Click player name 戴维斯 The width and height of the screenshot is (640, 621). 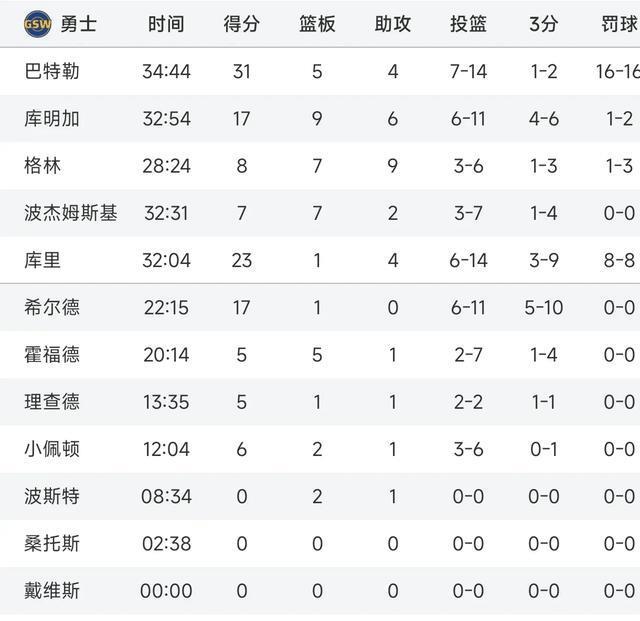click(52, 591)
